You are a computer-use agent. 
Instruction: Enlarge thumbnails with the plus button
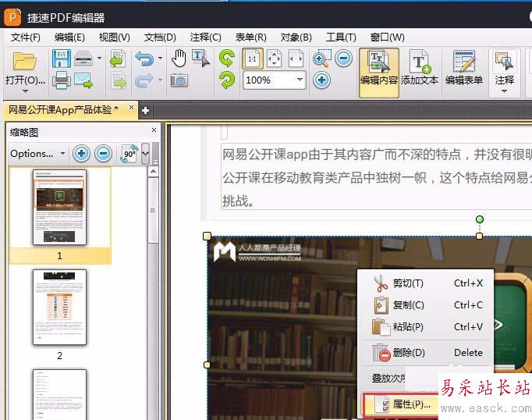pos(81,154)
